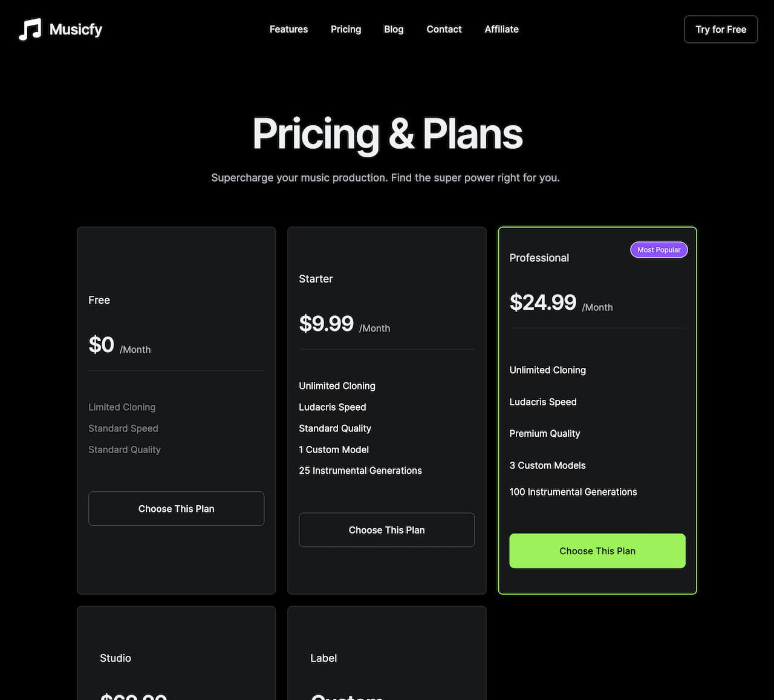Select the Free plan $0 price
The width and height of the screenshot is (774, 700).
pos(101,344)
